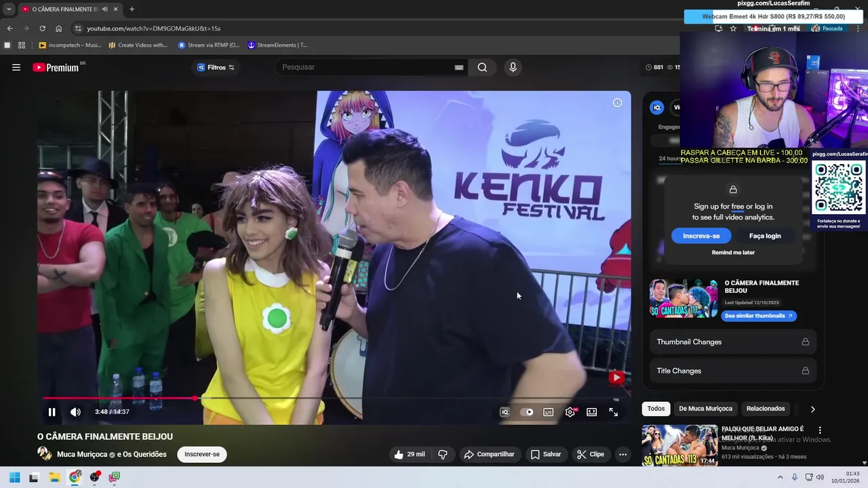Expand the locked Title Changes section
Viewport: 868px width, 488px height.
[x=732, y=371]
